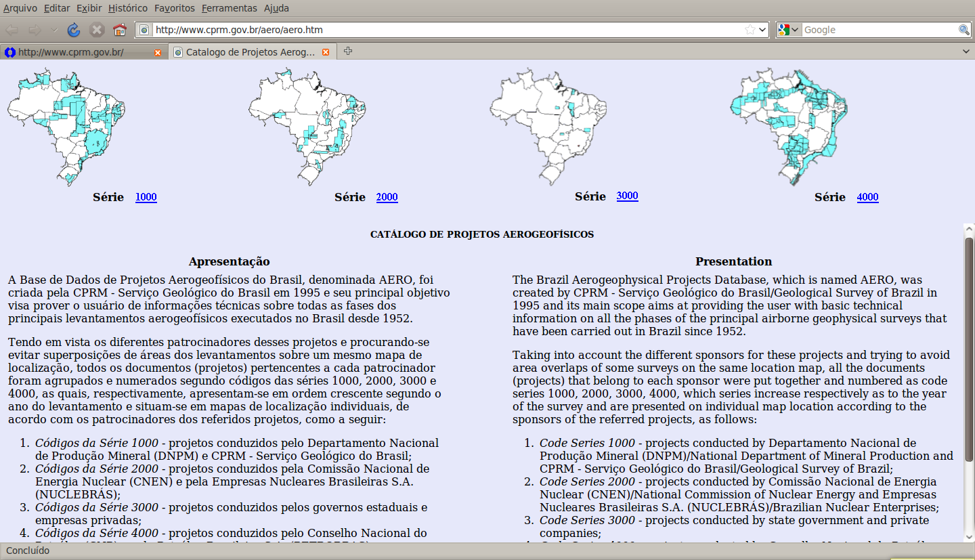The image size is (975, 560).
Task: Click the CATÁLOGO DE PROJETOS AEROGEOFÍSICOS heading
Action: coord(482,234)
